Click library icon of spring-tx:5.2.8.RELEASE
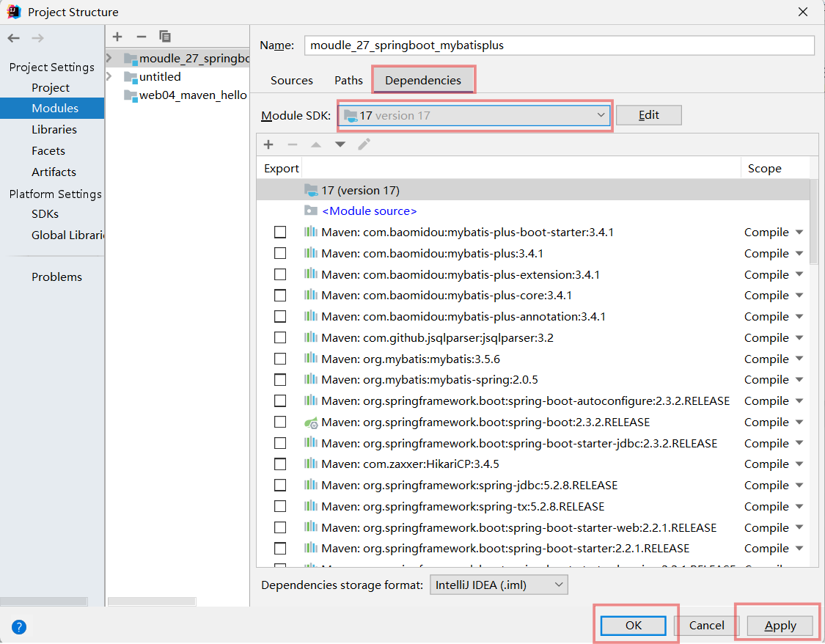This screenshot has width=825, height=644. click(311, 506)
